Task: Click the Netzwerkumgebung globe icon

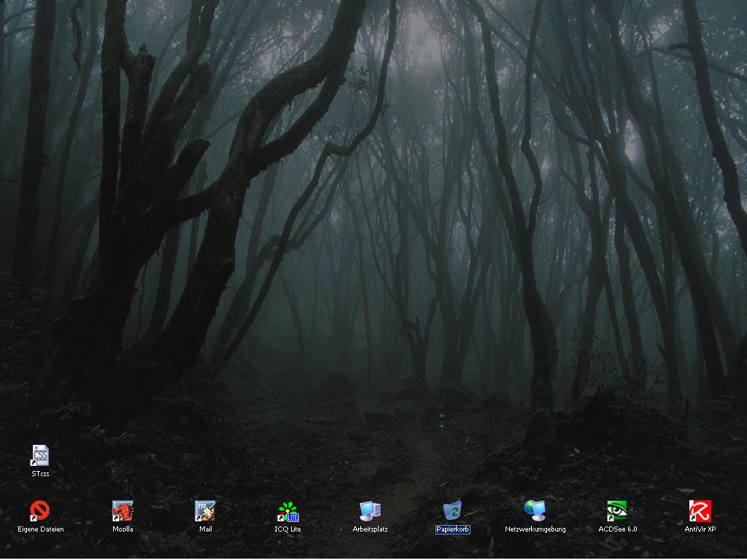Action: (x=535, y=511)
